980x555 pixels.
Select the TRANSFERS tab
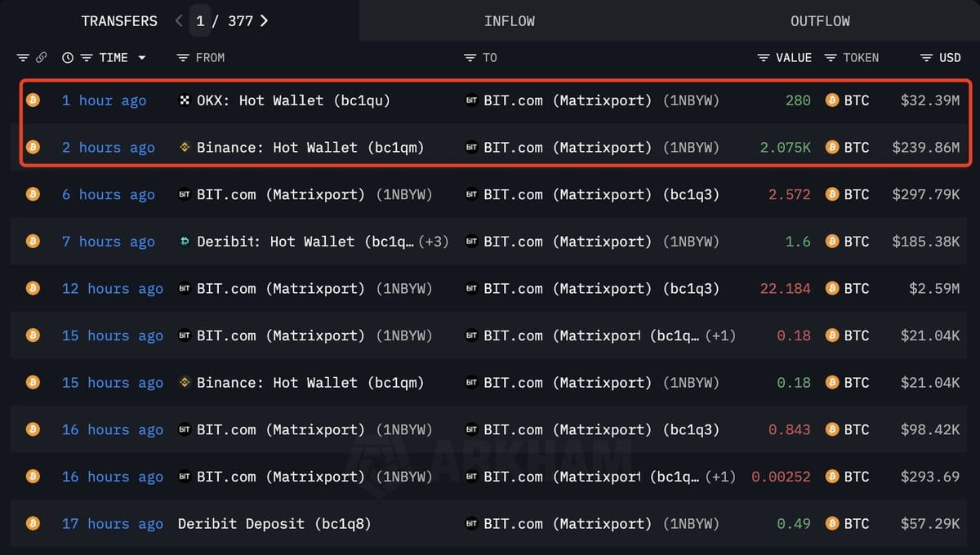point(119,21)
